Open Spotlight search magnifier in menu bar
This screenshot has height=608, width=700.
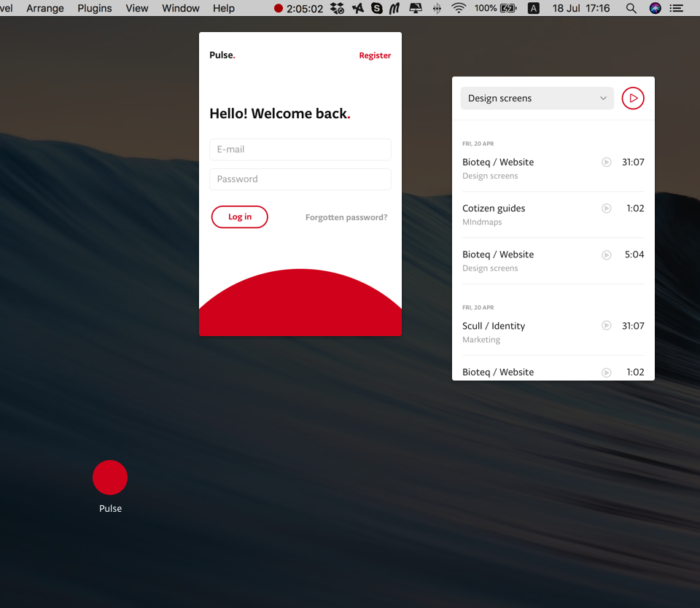631,8
